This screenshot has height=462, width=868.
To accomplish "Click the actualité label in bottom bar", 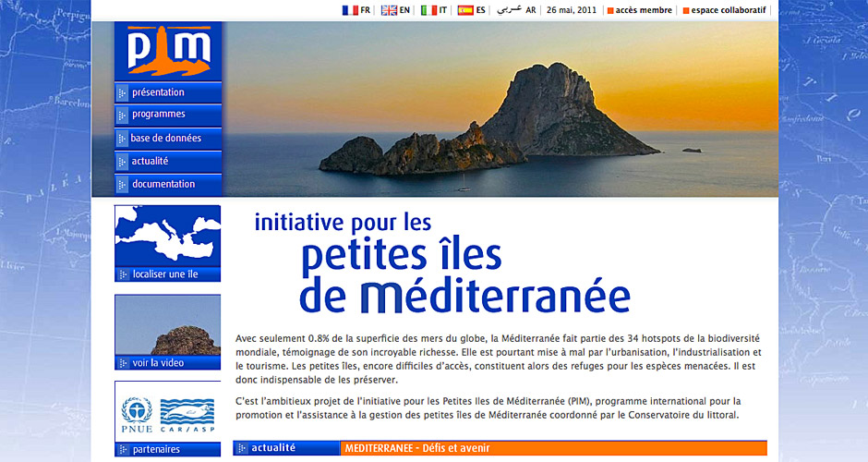I will tap(273, 448).
